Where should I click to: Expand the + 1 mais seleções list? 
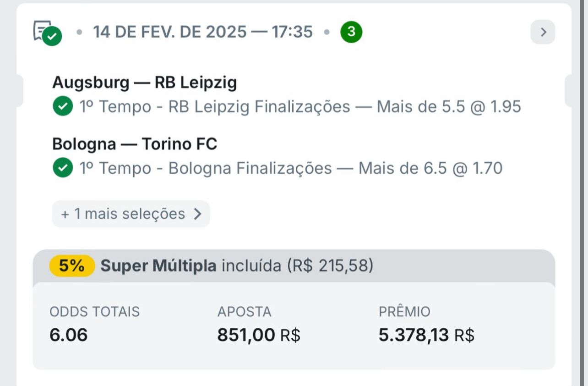pos(131,214)
